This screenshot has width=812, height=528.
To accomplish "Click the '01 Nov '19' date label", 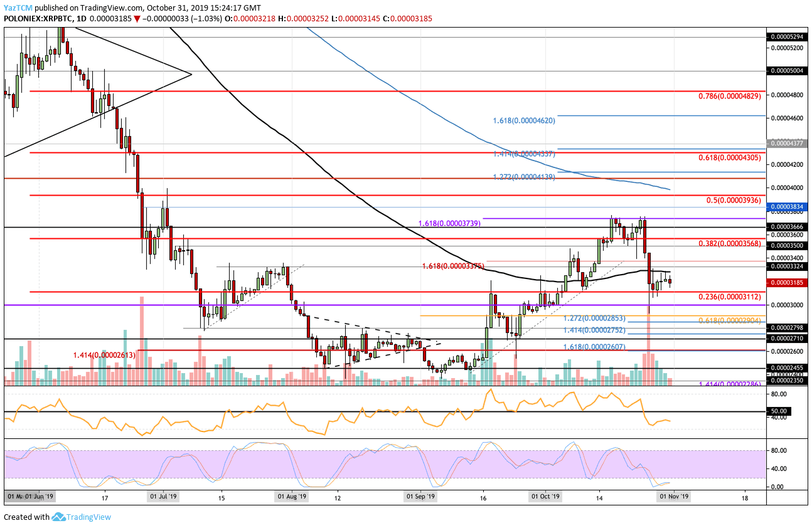I will click(673, 496).
